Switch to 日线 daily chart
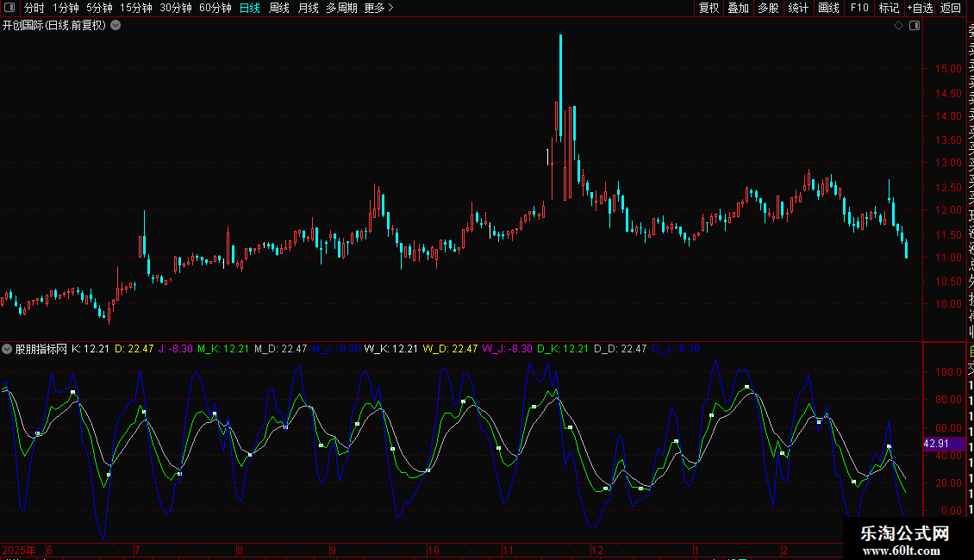974x560 pixels. coord(250,8)
